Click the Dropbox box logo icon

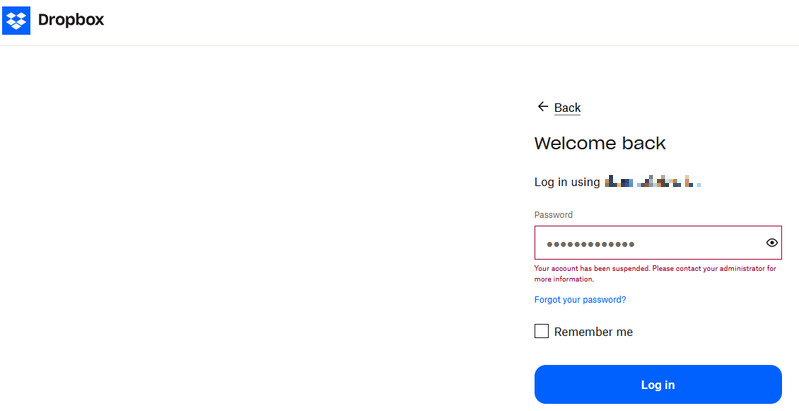(16, 19)
